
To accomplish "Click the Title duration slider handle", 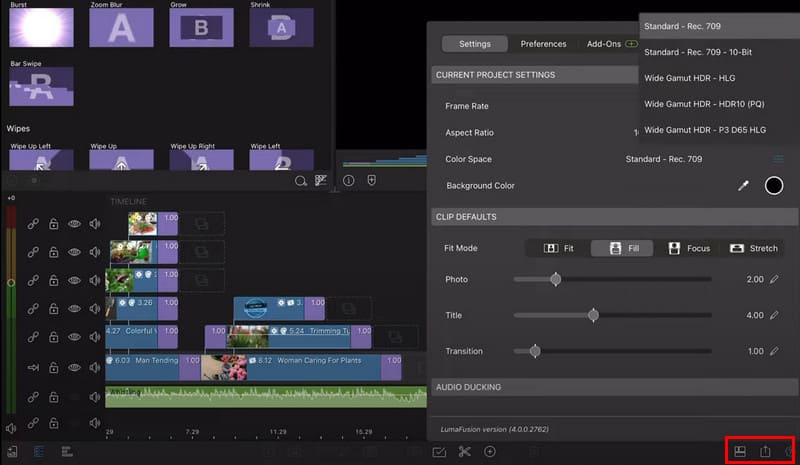I will [593, 315].
